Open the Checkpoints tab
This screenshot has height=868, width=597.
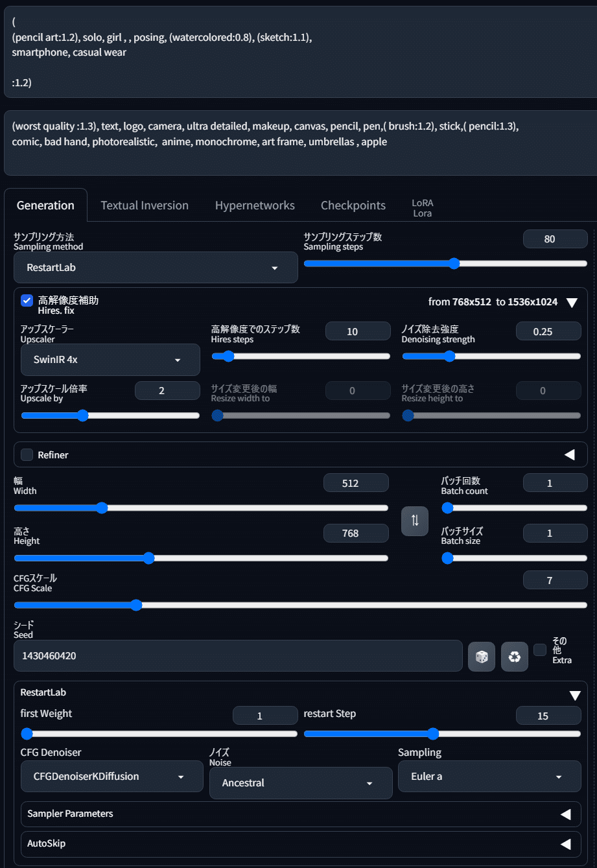353,205
